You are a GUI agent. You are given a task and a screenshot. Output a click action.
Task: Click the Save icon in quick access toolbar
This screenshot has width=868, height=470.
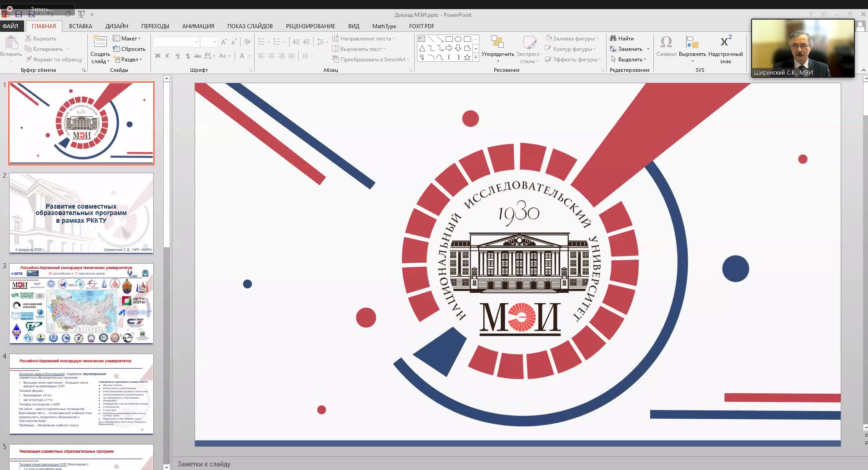[x=19, y=15]
